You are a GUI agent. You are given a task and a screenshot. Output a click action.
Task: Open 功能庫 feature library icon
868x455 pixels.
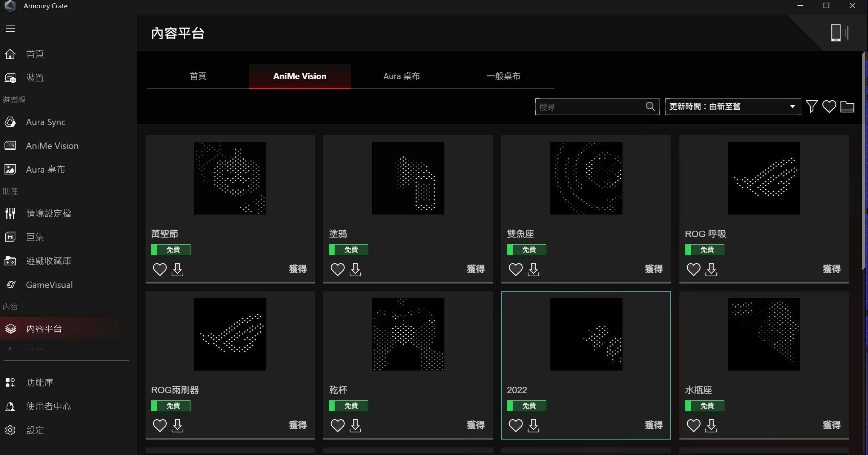(10, 383)
